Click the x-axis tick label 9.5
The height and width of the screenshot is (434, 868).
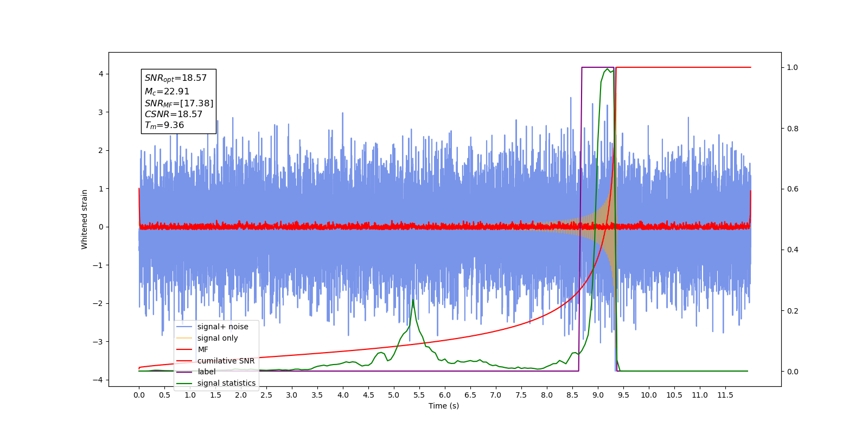coord(623,395)
